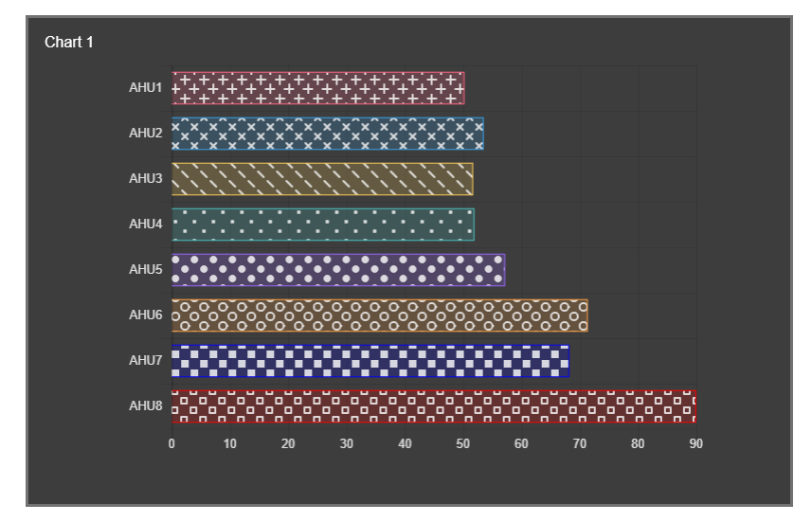Click the Chart 1 title text
Image resolution: width=812 pixels, height=522 pixels.
click(x=69, y=43)
